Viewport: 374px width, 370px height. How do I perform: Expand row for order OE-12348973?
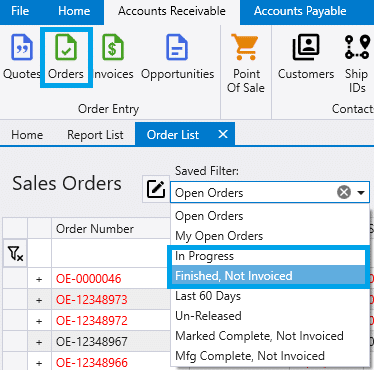pyautogui.click(x=39, y=300)
